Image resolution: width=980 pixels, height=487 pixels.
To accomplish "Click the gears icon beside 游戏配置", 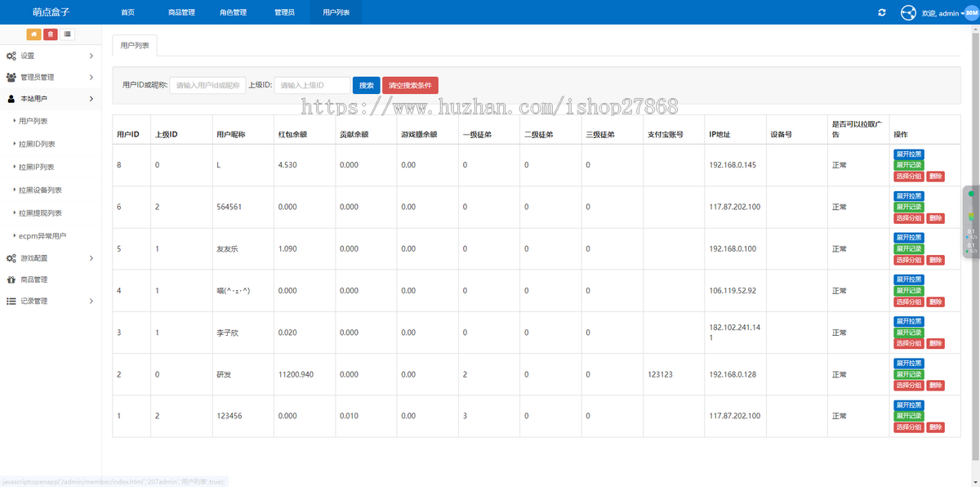I will pyautogui.click(x=11, y=258).
